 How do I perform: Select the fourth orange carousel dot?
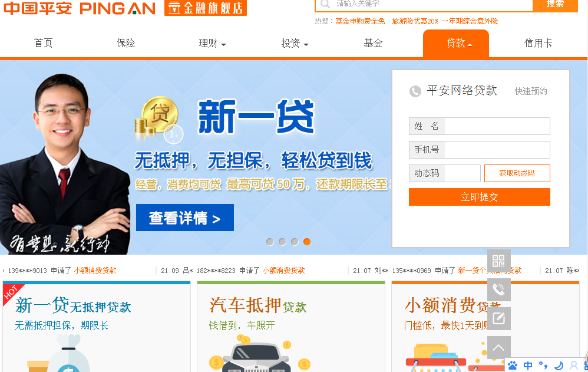click(x=307, y=242)
